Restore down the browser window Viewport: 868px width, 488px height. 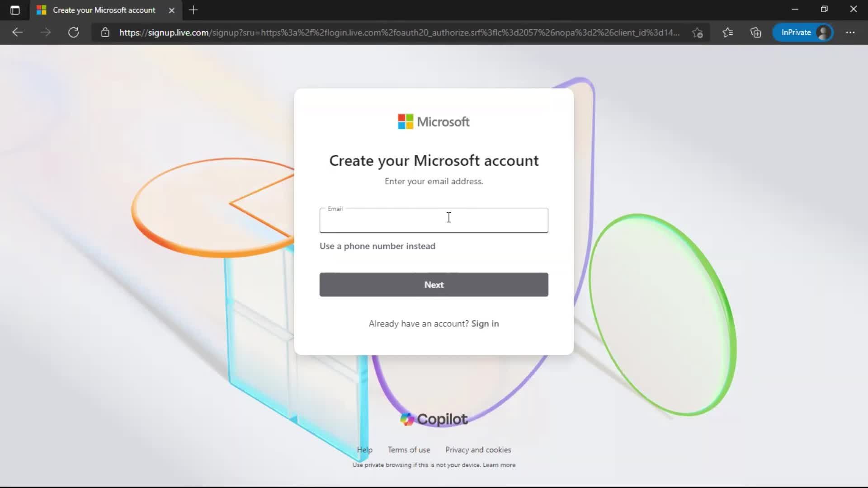[x=824, y=9]
